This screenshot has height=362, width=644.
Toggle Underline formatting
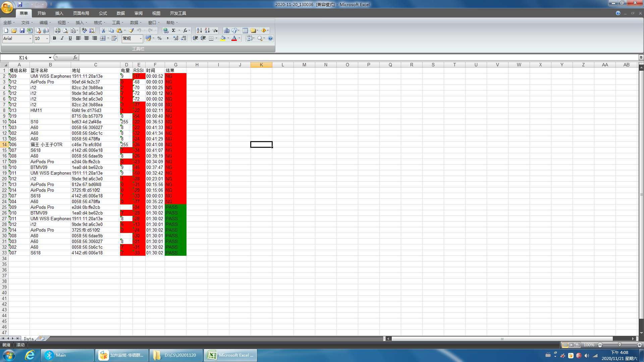(70, 39)
